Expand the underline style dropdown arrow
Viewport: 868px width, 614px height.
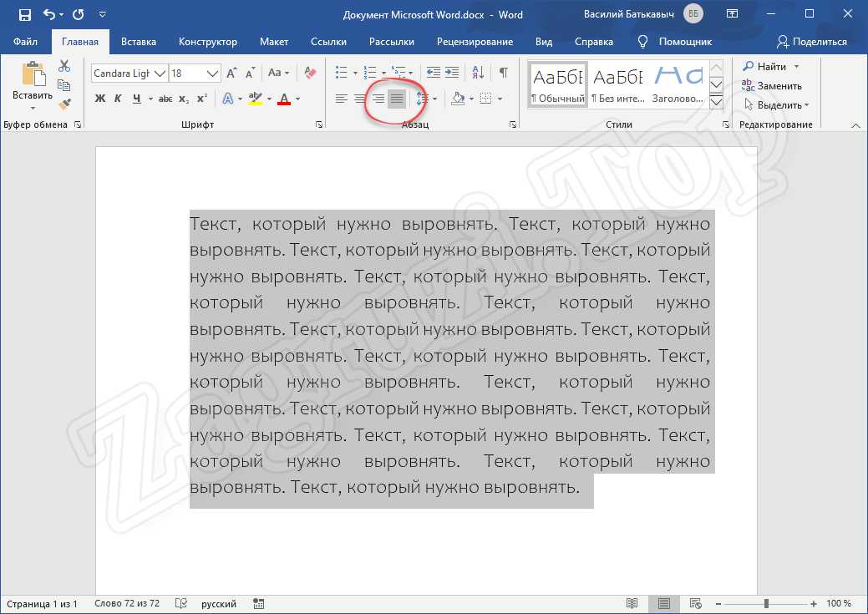(x=150, y=99)
